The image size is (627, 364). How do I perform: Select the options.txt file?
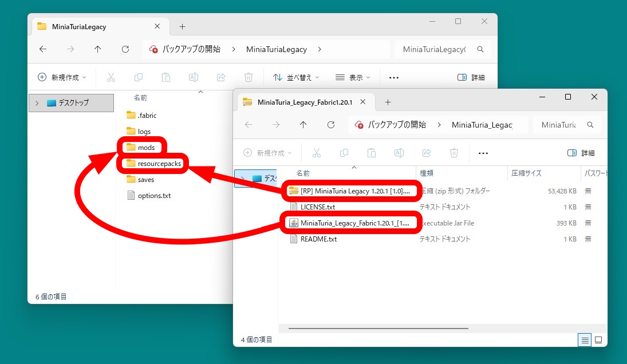tap(154, 196)
